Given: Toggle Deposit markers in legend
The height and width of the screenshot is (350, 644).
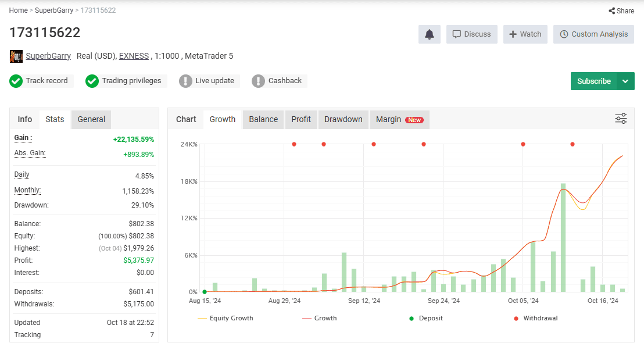Looking at the screenshot, I should (426, 319).
